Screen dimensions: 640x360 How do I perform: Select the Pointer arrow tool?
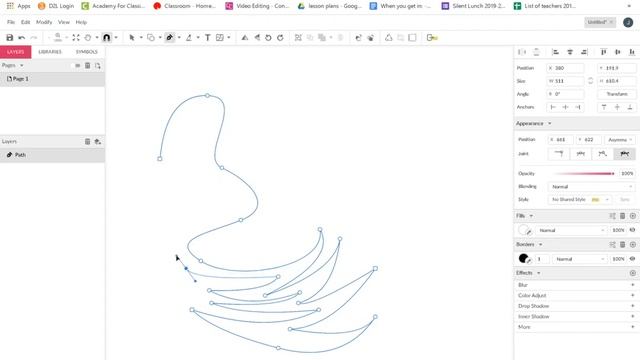(x=132, y=38)
